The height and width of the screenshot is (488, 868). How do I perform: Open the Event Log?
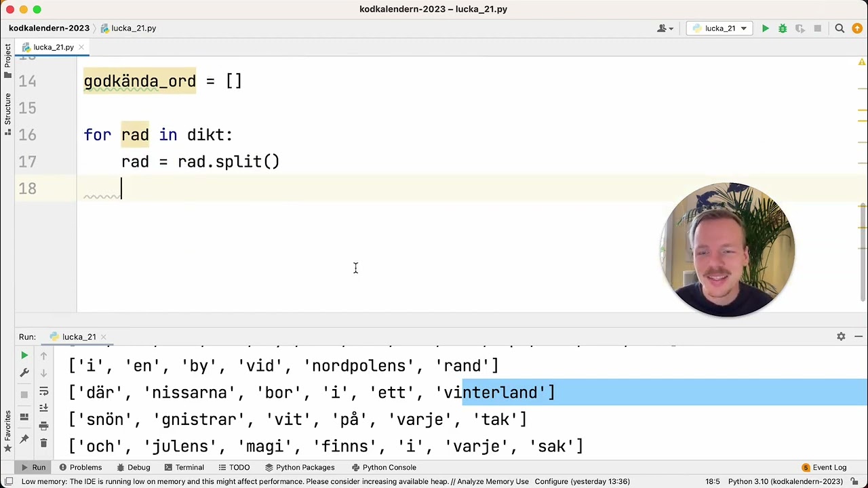click(x=824, y=467)
